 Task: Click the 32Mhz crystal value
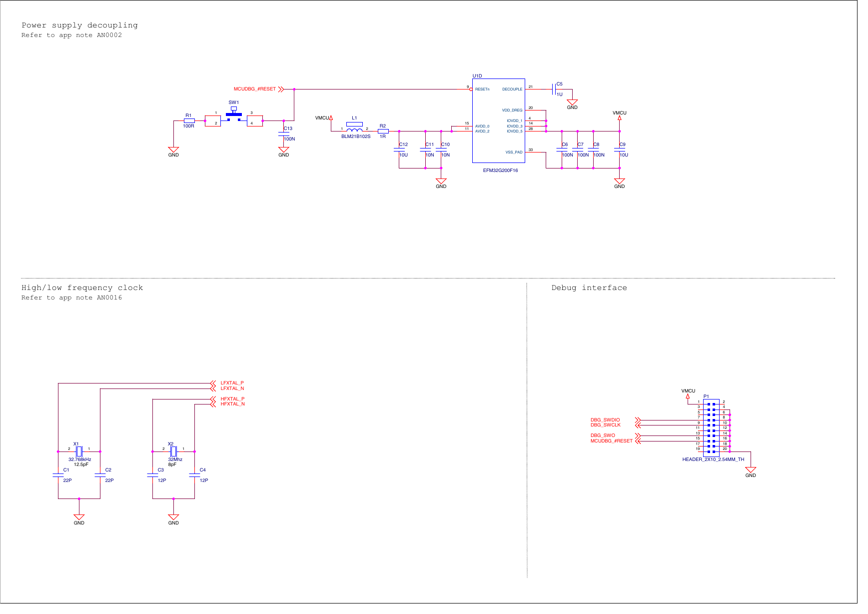tap(175, 459)
